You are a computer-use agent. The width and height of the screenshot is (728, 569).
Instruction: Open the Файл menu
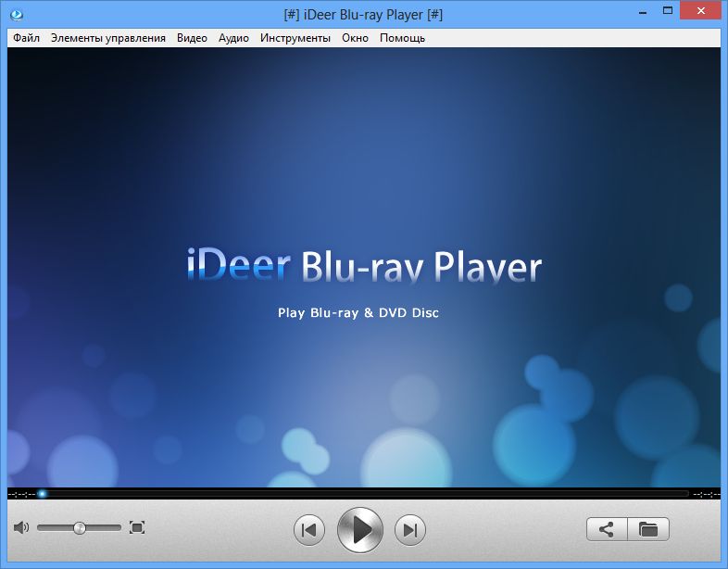(27, 38)
